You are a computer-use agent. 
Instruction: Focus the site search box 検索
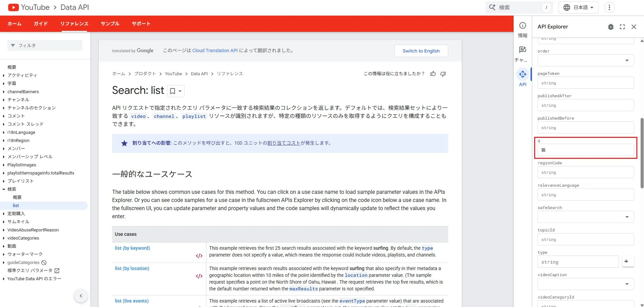tap(519, 7)
